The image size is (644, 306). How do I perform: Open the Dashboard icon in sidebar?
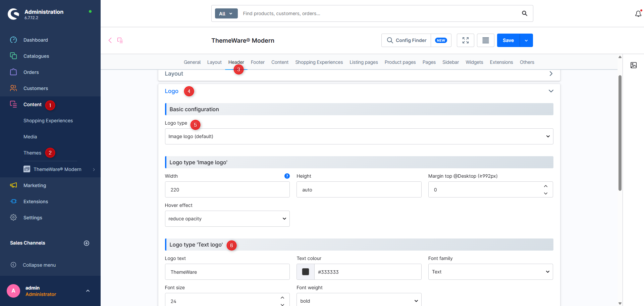pos(13,40)
